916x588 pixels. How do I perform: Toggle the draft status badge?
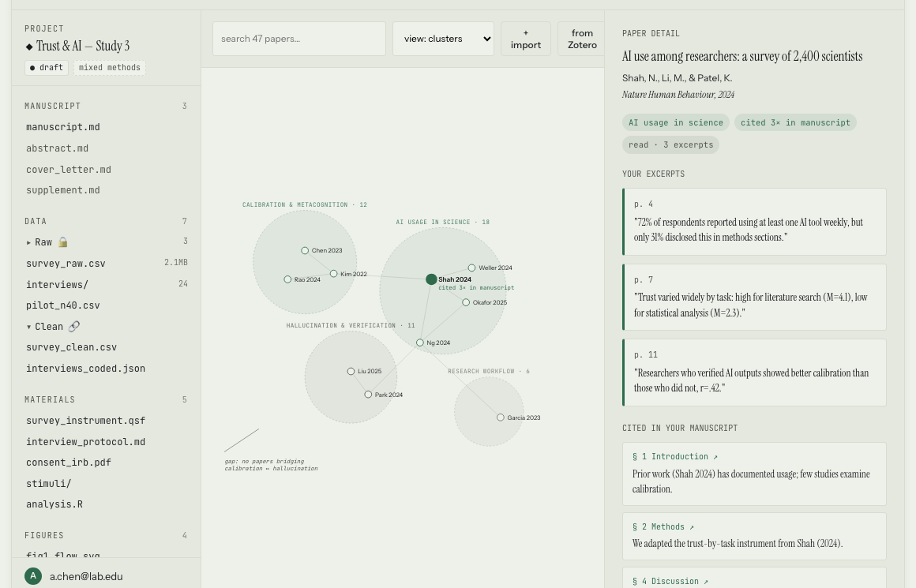tap(46, 68)
